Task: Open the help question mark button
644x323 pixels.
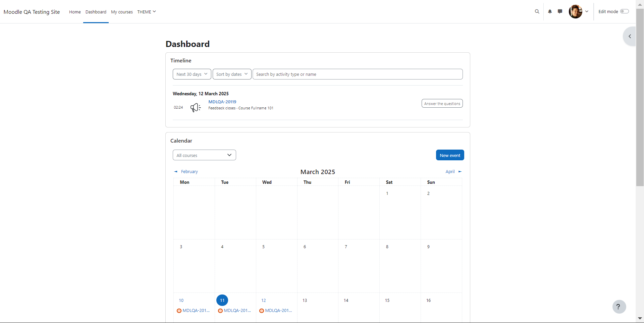Action: click(x=619, y=307)
